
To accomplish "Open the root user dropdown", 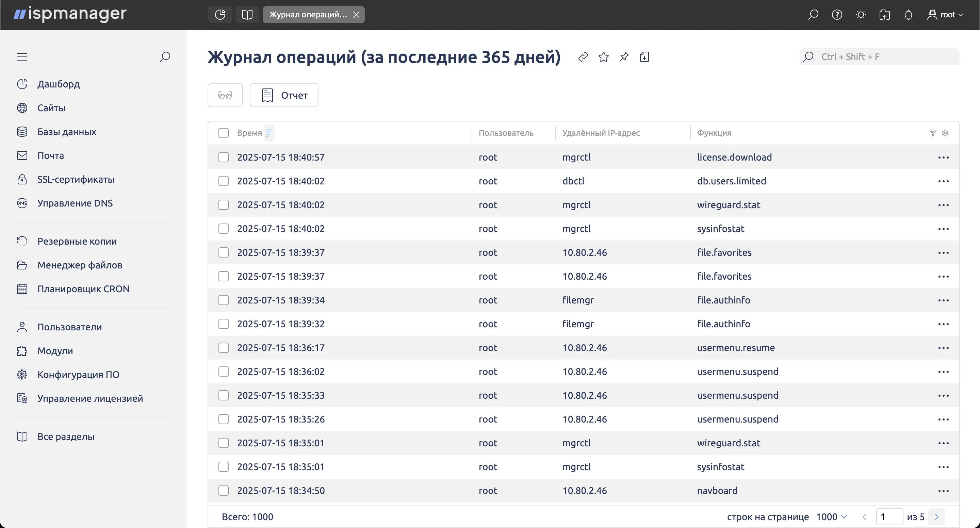I will 946,14.
